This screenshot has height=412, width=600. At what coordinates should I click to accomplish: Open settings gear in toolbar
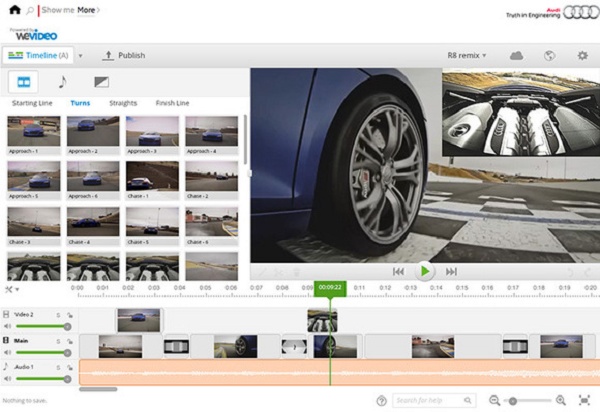click(x=582, y=55)
